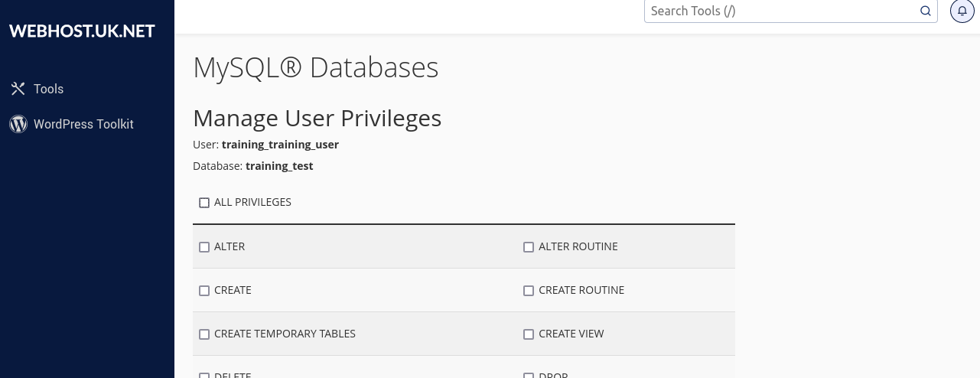Select the CREATE ROUTINE checkbox
Image resolution: width=980 pixels, height=378 pixels.
[529, 291]
